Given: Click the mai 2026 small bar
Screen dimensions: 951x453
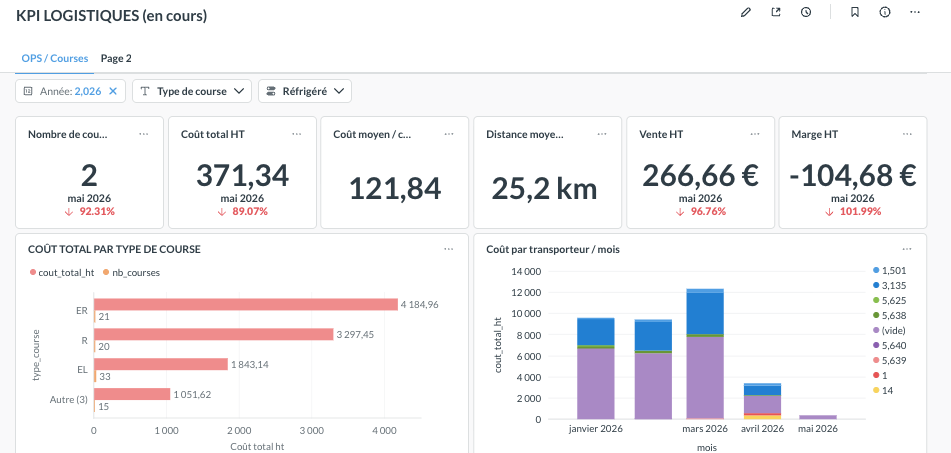Looking at the screenshot, I should [818, 417].
